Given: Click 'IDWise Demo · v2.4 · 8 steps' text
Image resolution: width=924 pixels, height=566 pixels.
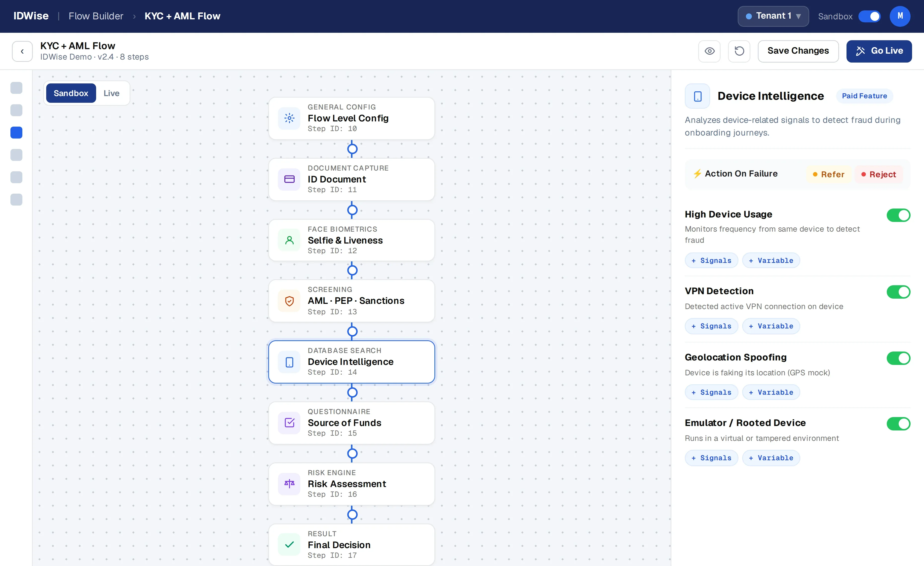Looking at the screenshot, I should coord(94,57).
